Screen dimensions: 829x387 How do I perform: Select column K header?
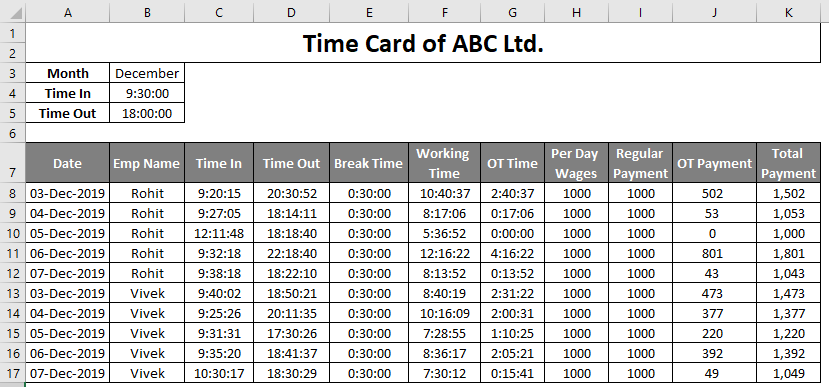point(788,13)
